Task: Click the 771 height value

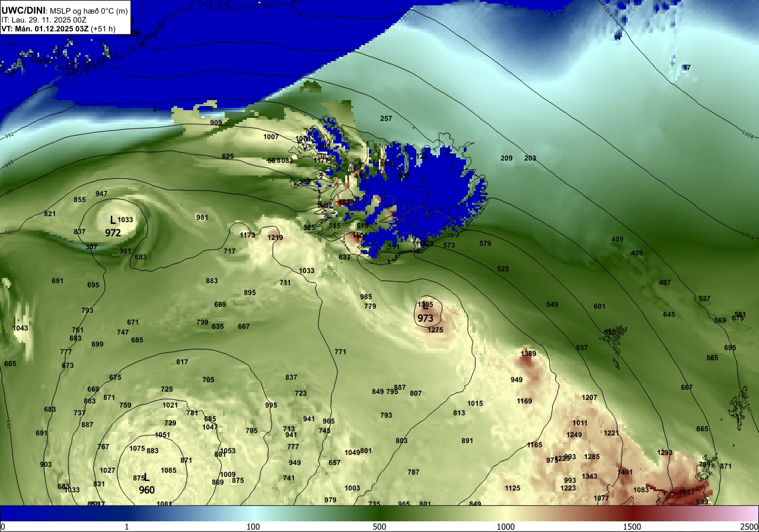Action: [x=340, y=352]
